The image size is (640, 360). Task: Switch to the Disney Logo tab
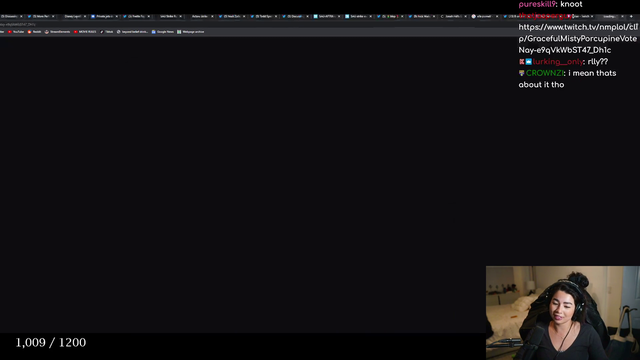73,16
